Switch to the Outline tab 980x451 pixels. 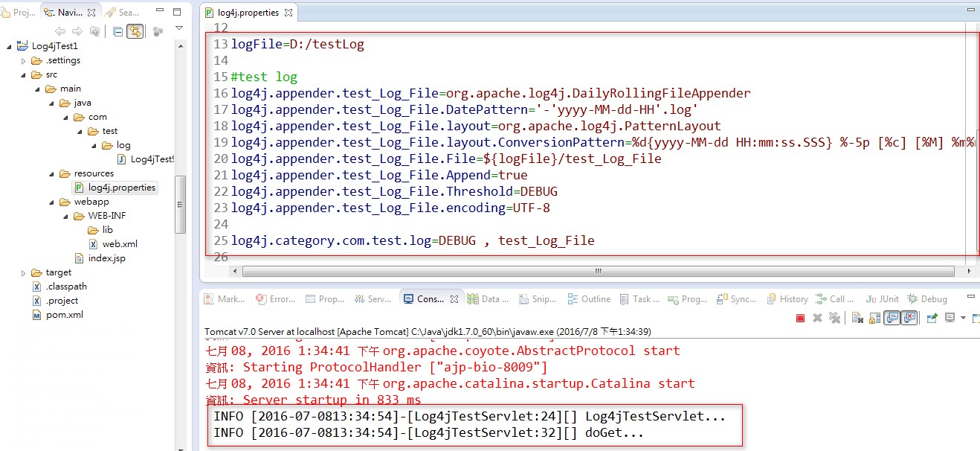(x=589, y=298)
